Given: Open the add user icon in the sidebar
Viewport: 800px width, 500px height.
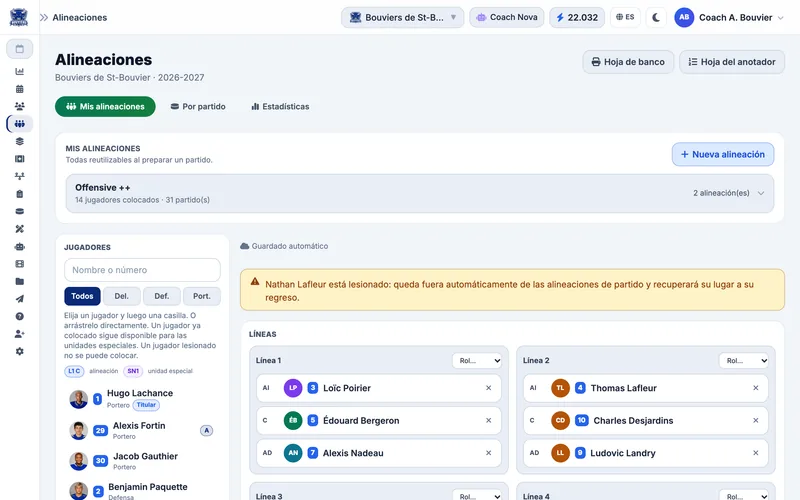Looking at the screenshot, I should tap(19, 334).
